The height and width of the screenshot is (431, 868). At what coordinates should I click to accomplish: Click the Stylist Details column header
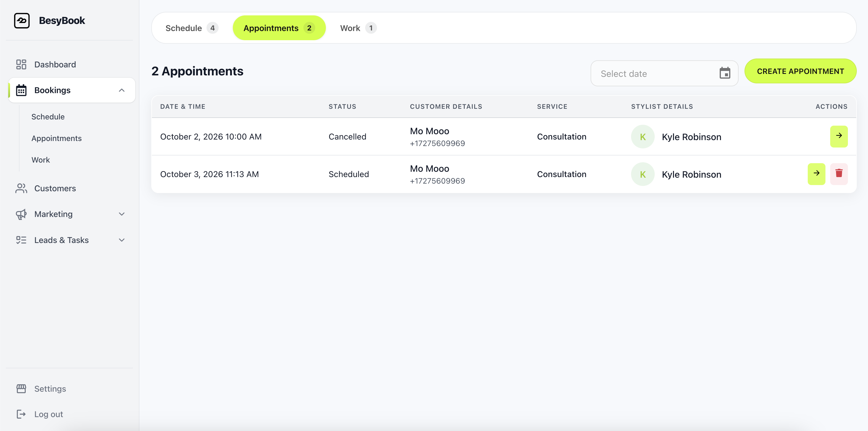(x=662, y=107)
